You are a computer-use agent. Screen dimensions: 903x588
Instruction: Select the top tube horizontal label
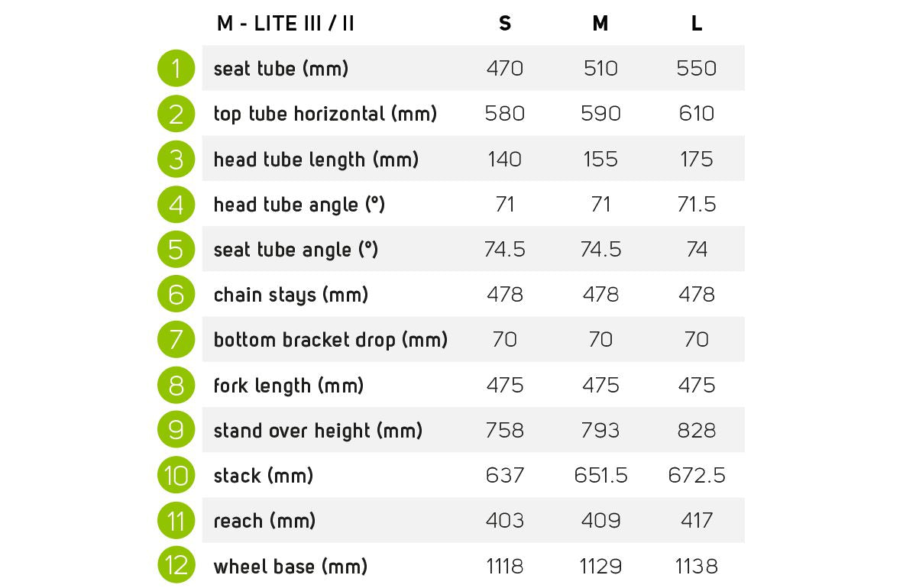click(325, 114)
